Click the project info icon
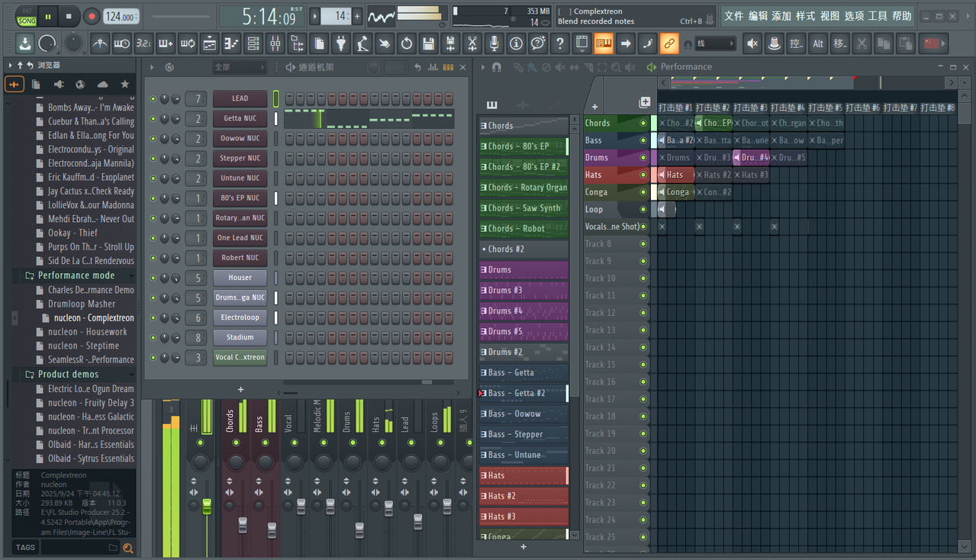The width and height of the screenshot is (976, 560). point(516,43)
